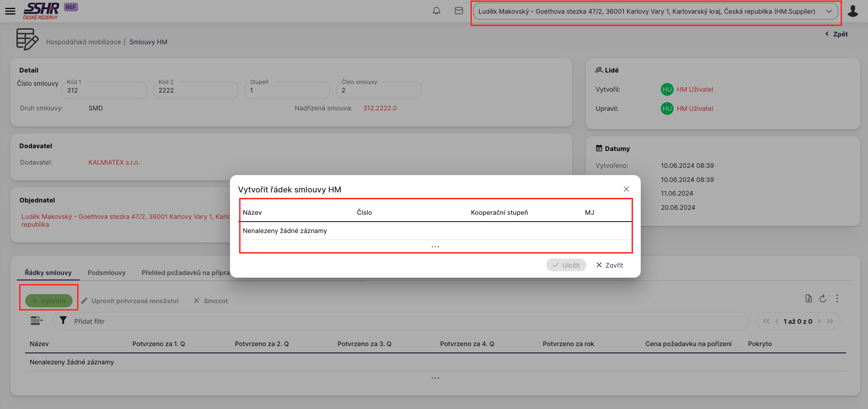Open the three-dot more options menu
The height and width of the screenshot is (409, 868).
[x=837, y=299]
